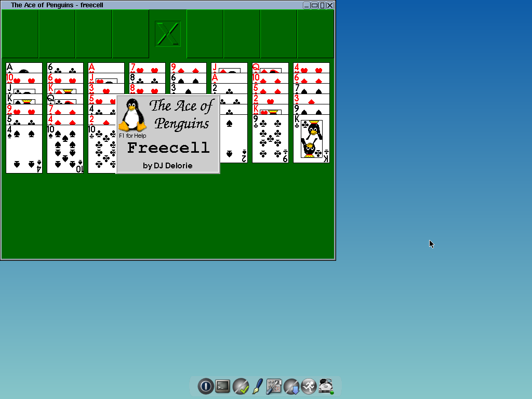Click the leftmost empty free cell

click(x=20, y=34)
